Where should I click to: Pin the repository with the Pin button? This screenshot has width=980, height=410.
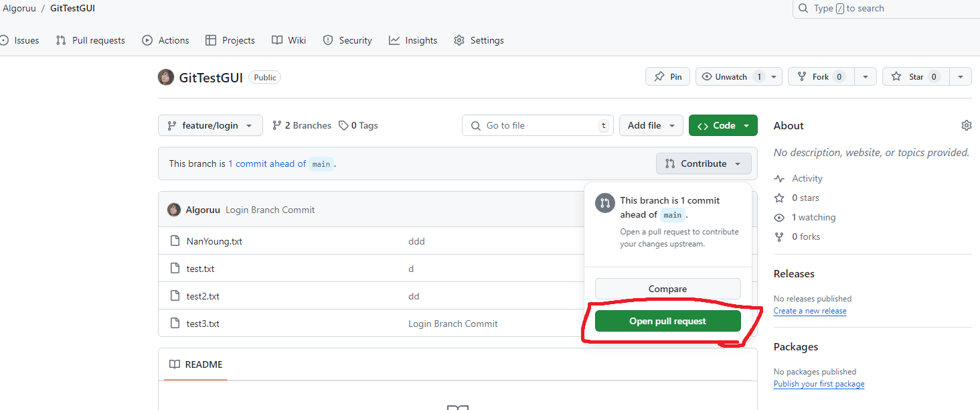667,77
